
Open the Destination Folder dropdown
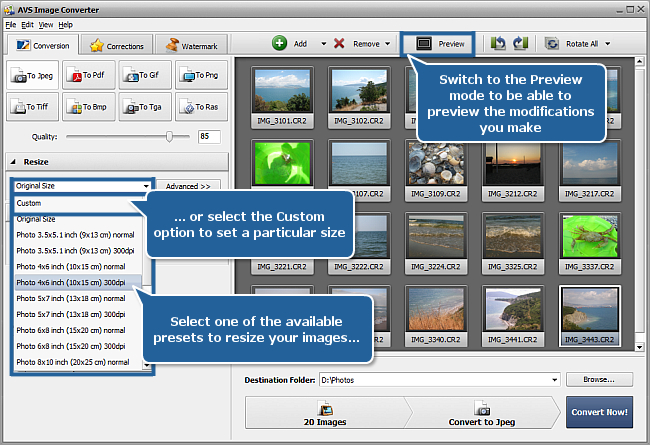(555, 380)
